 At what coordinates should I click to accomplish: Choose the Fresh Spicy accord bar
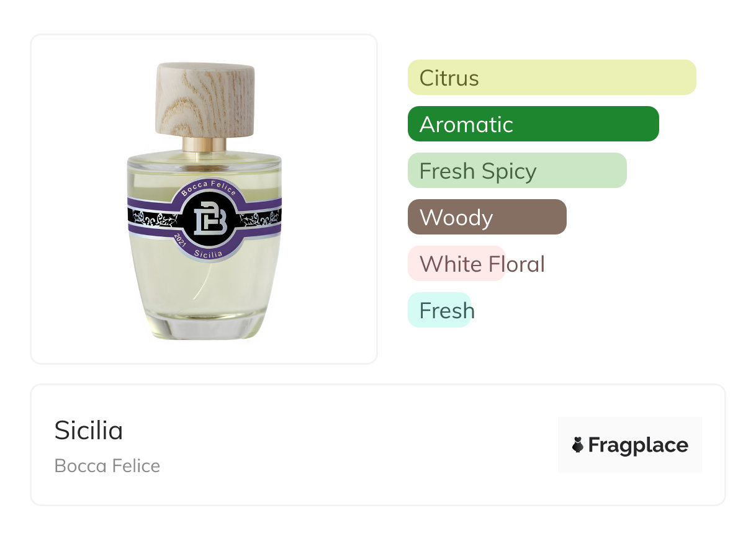pos(516,171)
